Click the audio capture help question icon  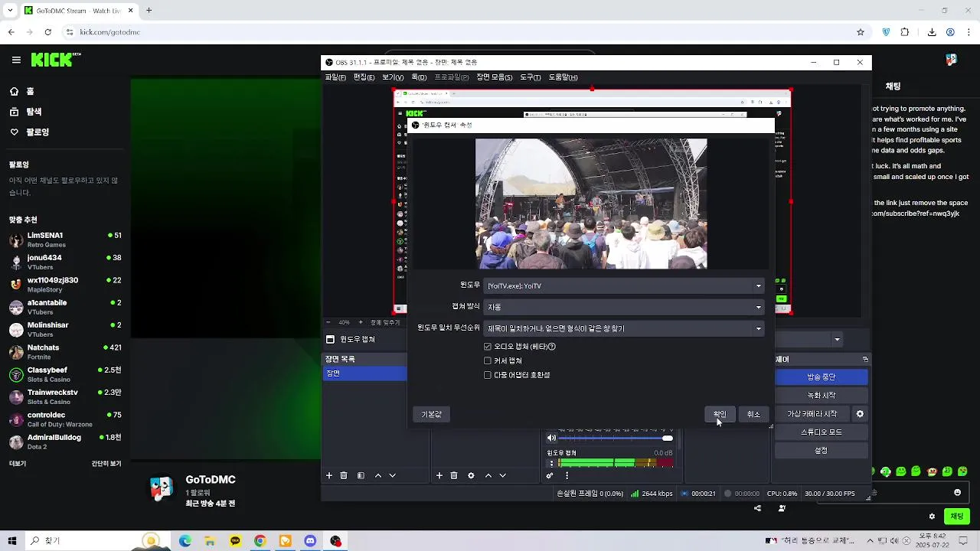(552, 347)
